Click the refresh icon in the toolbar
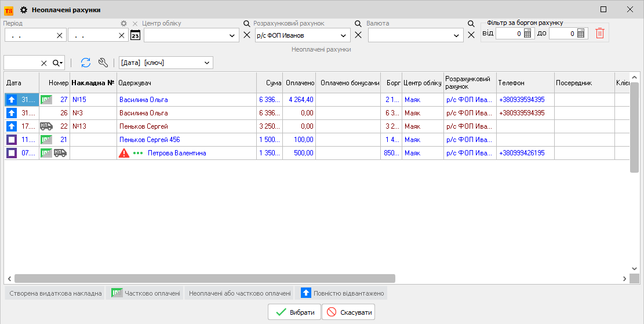644x324 pixels. (x=86, y=63)
